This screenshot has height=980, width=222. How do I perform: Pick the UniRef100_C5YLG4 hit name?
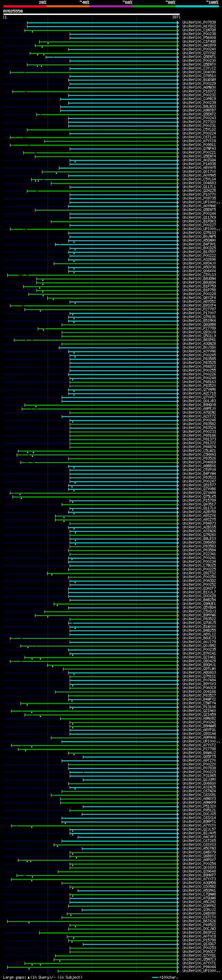[x=199, y=179]
